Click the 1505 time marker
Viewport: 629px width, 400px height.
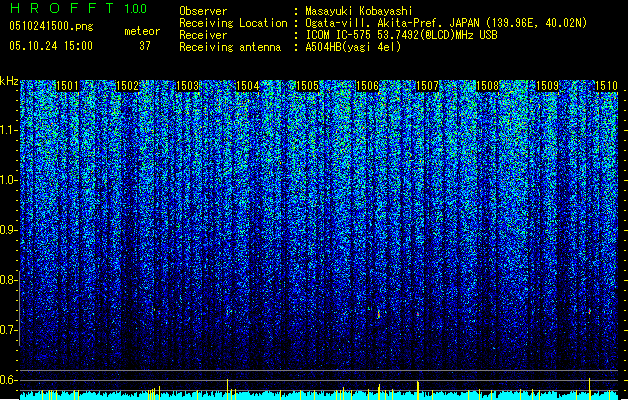pos(308,86)
